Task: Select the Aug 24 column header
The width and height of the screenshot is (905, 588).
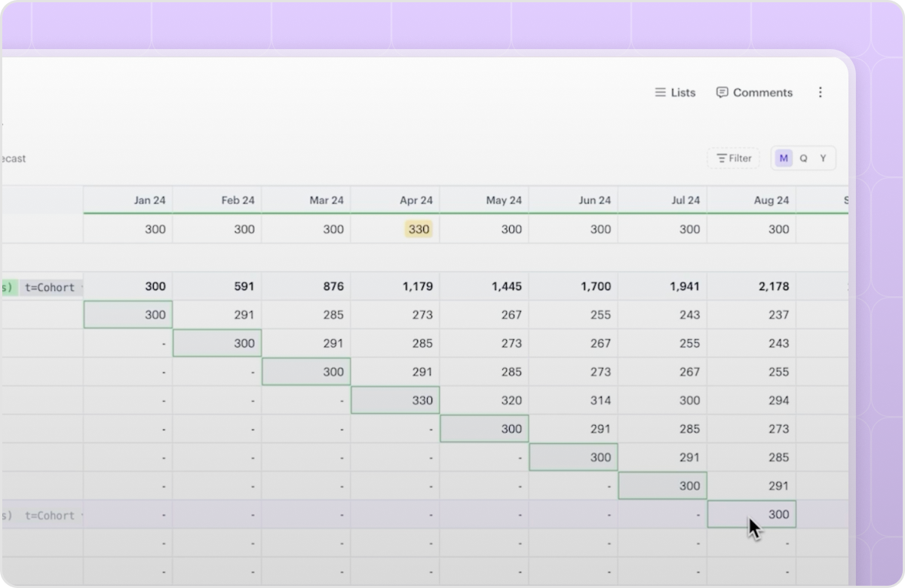Action: (x=751, y=200)
